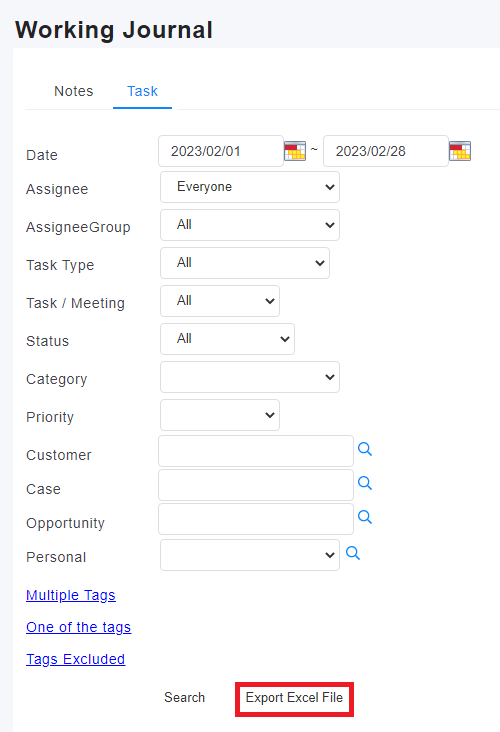Open the Tags Excluded link

click(x=76, y=659)
